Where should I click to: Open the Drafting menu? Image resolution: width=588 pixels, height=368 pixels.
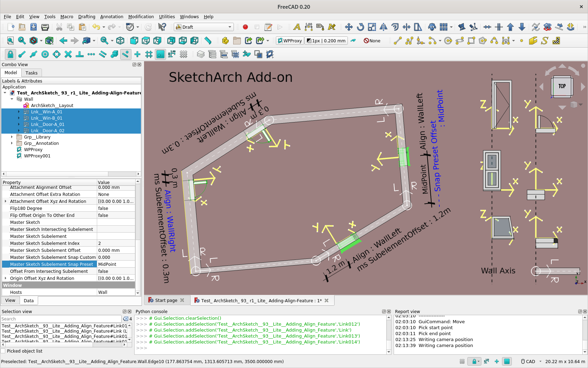pyautogui.click(x=87, y=17)
